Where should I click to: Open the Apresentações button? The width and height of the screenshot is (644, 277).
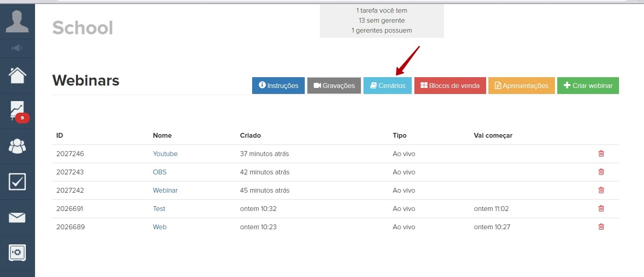[x=521, y=85]
